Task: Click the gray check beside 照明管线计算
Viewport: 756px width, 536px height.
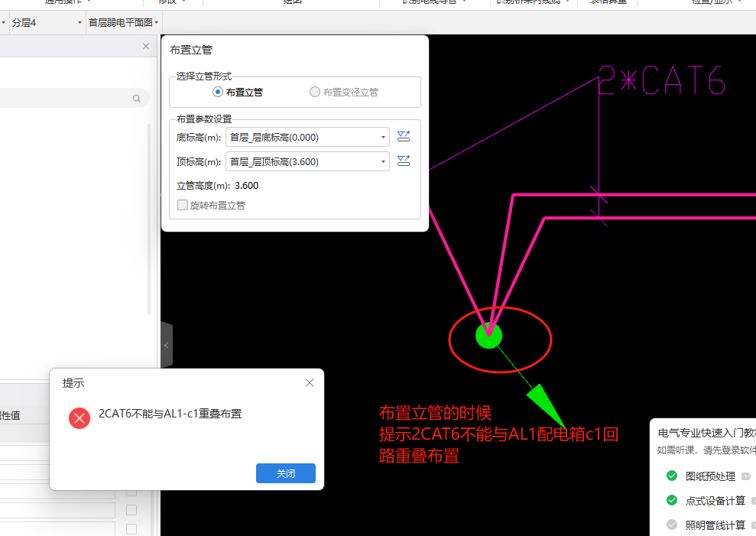Action: tap(671, 525)
